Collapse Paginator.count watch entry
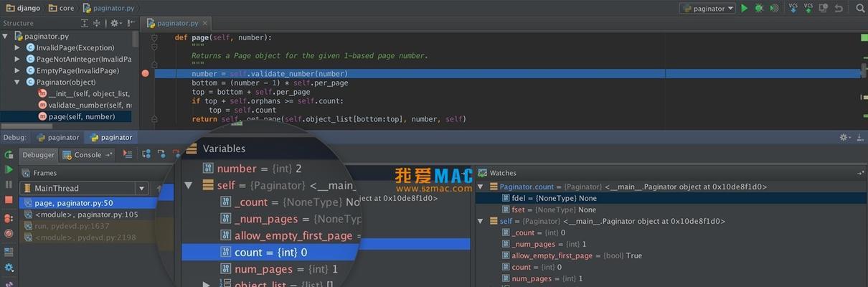 point(481,187)
